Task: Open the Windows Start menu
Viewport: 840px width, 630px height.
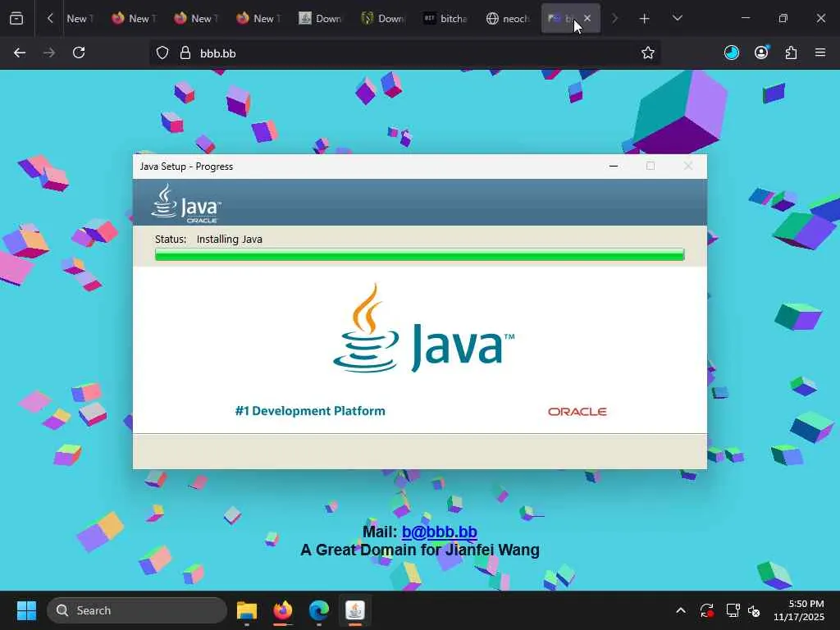Action: click(x=26, y=610)
